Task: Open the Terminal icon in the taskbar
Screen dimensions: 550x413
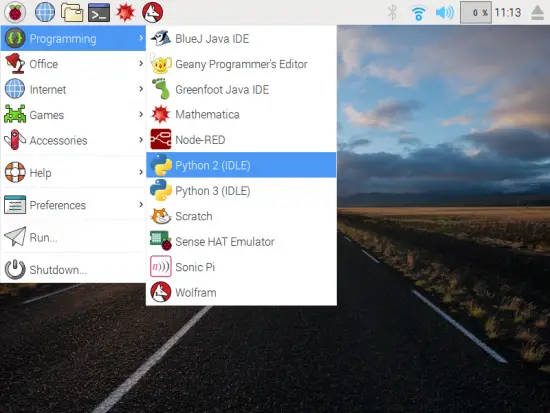Action: (99, 13)
